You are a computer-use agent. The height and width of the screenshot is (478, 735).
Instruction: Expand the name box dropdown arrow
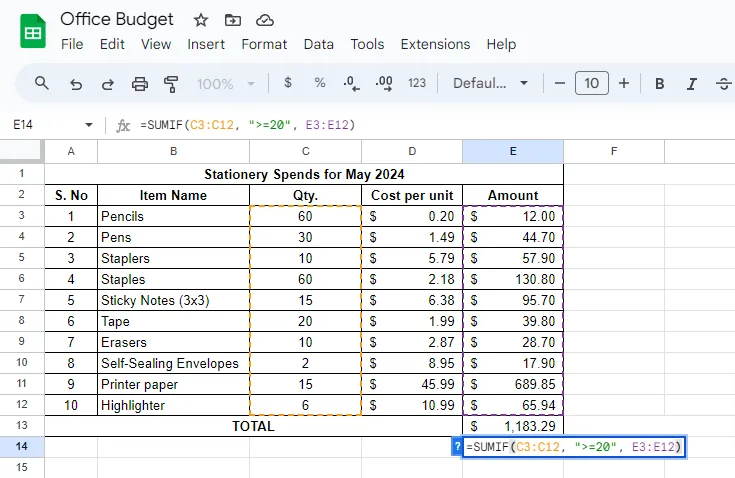[89, 125]
